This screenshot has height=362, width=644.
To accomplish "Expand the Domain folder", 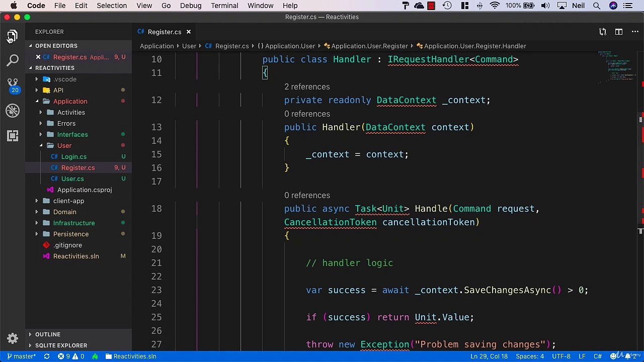I will coord(65,212).
